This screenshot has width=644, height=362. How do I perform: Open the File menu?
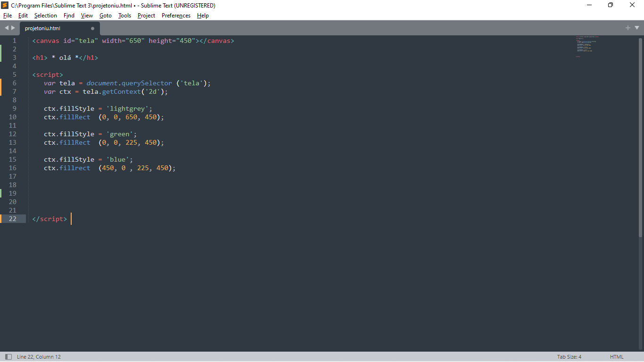pyautogui.click(x=8, y=16)
